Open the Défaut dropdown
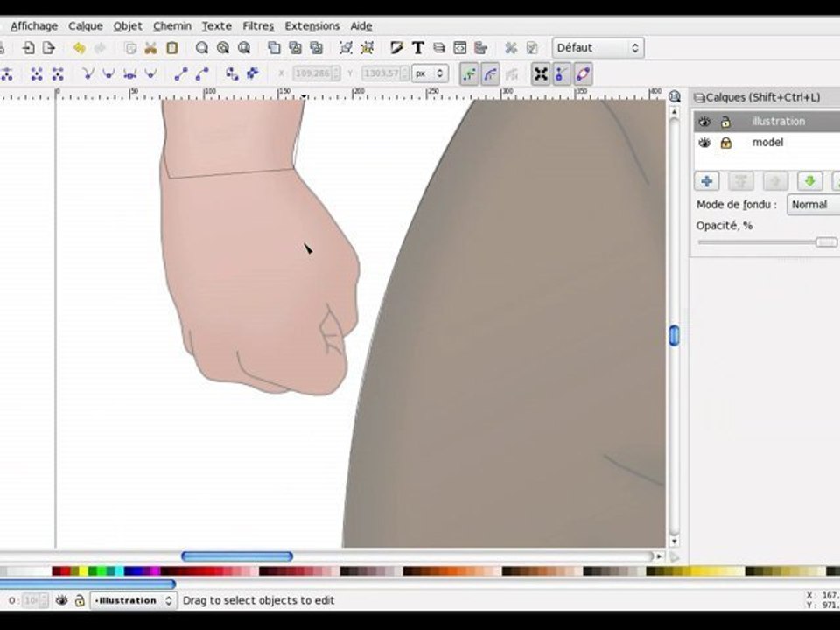The width and height of the screenshot is (840, 630). [598, 48]
